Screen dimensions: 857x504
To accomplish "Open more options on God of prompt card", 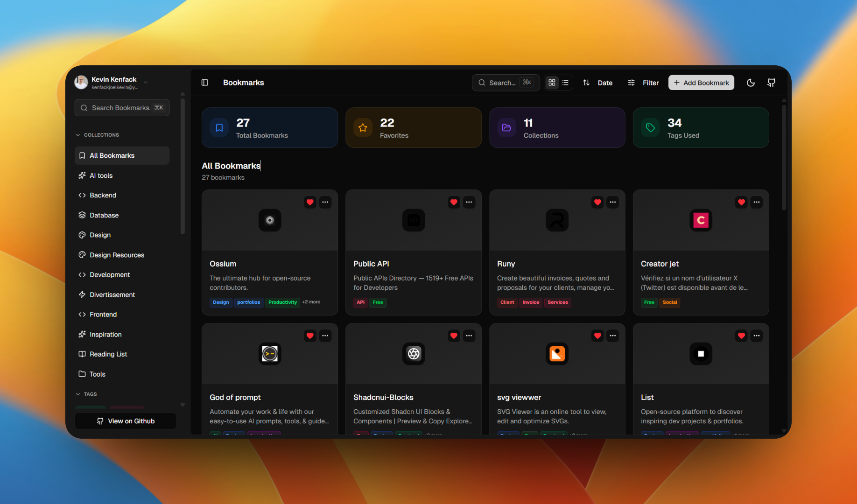I will (325, 336).
